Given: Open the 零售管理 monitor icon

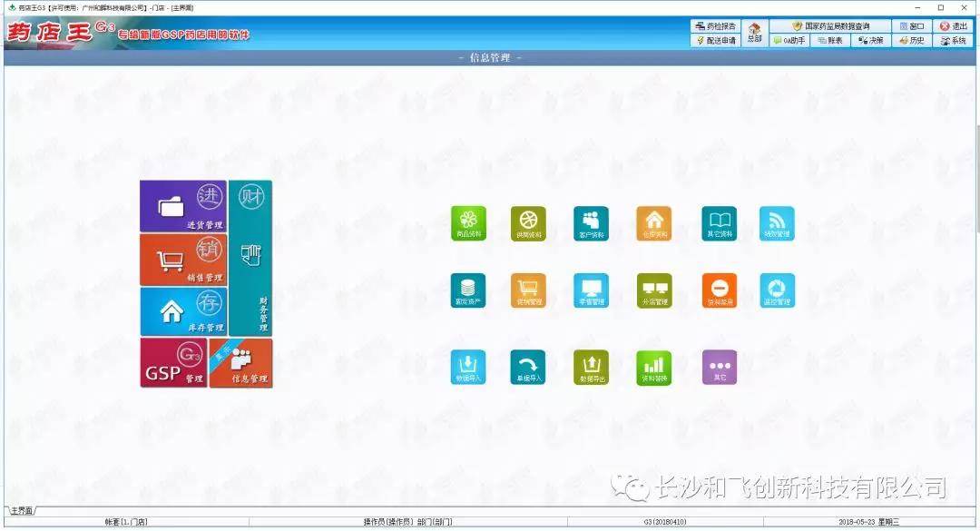Looking at the screenshot, I should [591, 290].
